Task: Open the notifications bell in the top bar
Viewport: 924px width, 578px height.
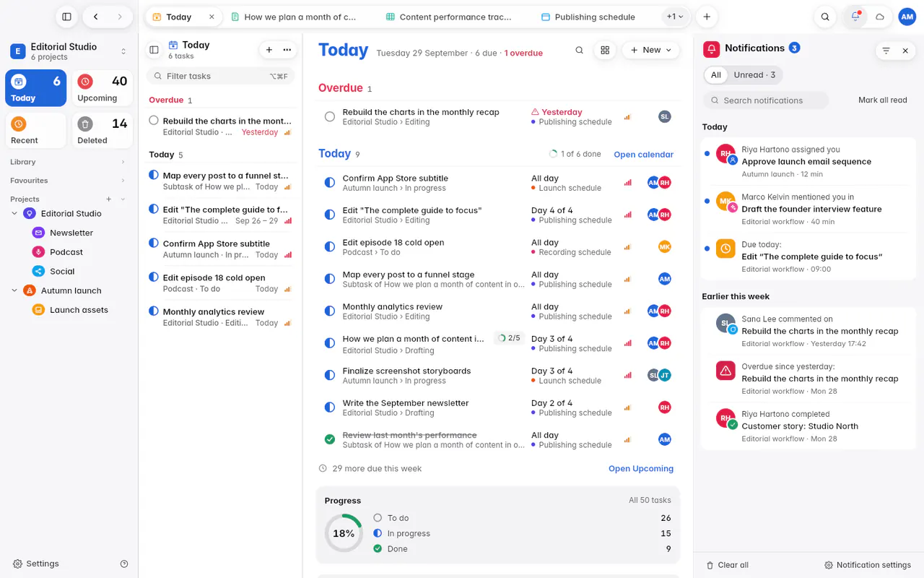Action: pyautogui.click(x=855, y=17)
